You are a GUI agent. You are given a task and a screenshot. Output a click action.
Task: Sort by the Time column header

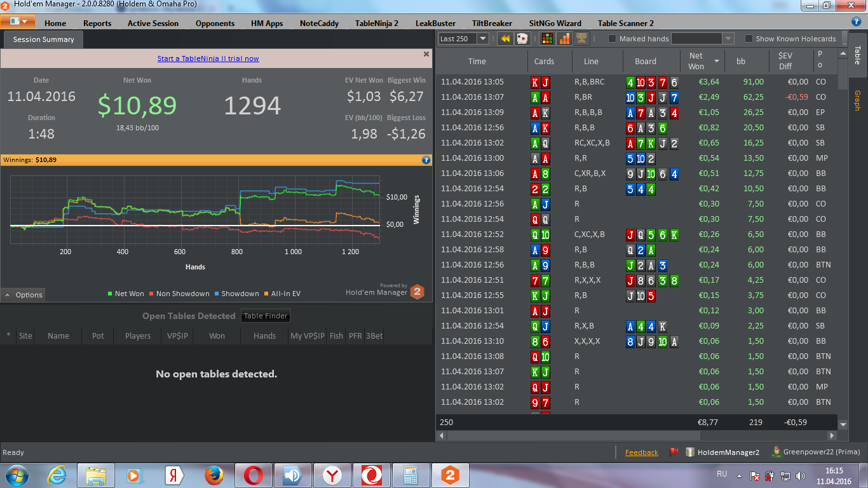477,62
